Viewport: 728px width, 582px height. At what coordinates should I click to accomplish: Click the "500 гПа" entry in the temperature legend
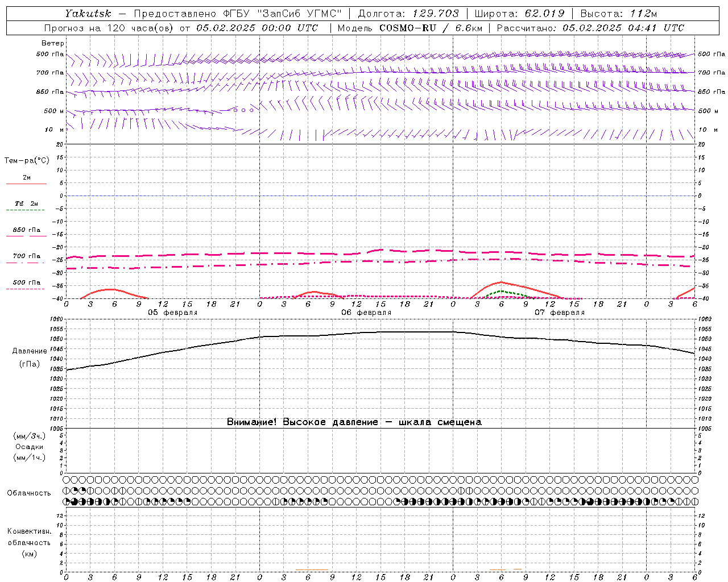tap(27, 282)
